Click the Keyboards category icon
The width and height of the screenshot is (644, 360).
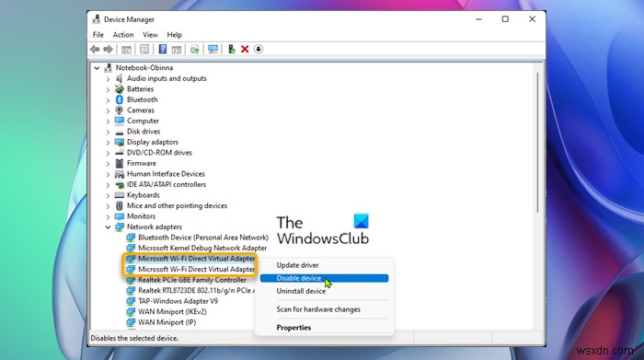(x=120, y=195)
